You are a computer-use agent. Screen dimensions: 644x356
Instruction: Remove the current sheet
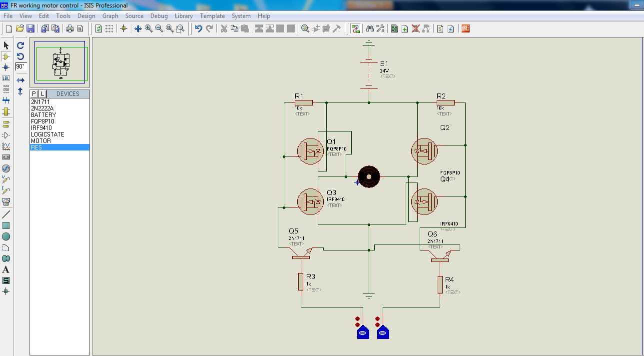pyautogui.click(x=416, y=28)
